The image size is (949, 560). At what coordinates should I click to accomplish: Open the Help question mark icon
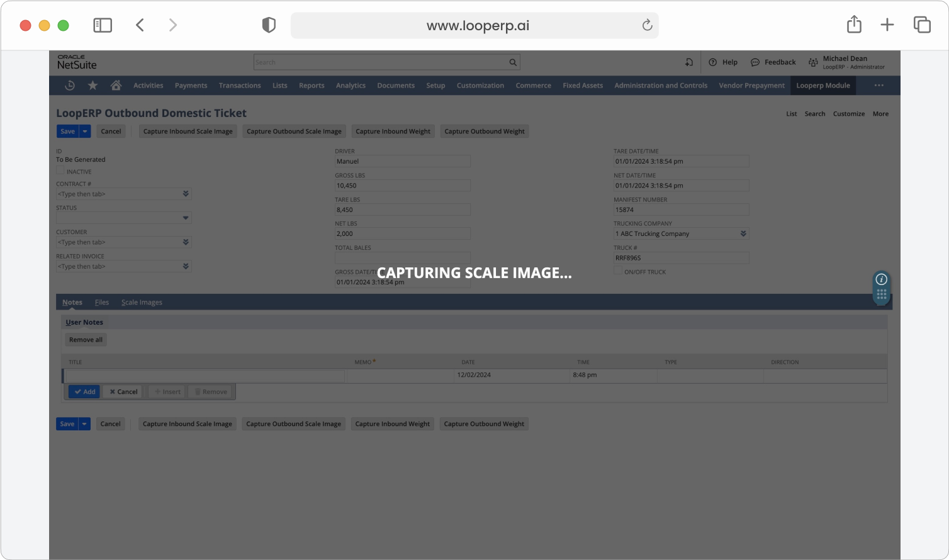(x=713, y=62)
